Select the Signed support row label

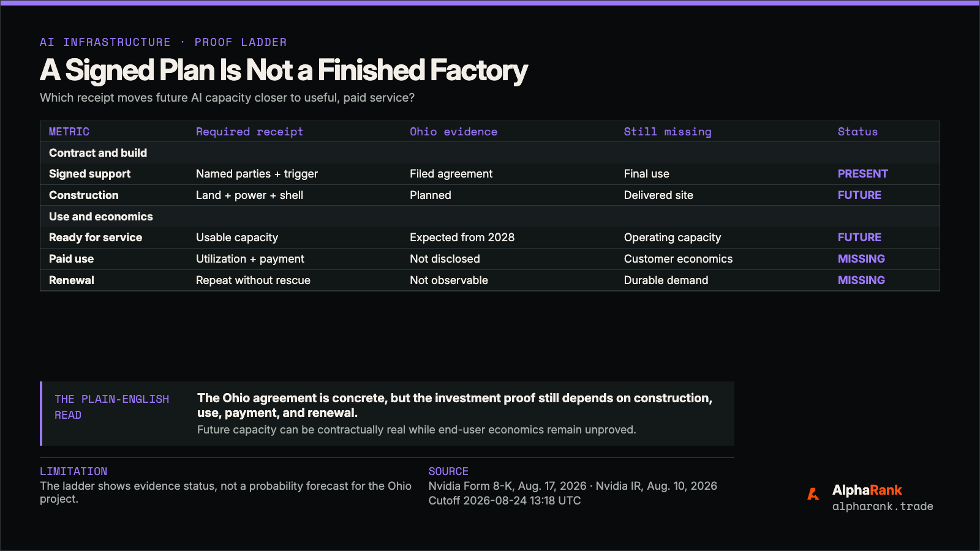point(89,174)
